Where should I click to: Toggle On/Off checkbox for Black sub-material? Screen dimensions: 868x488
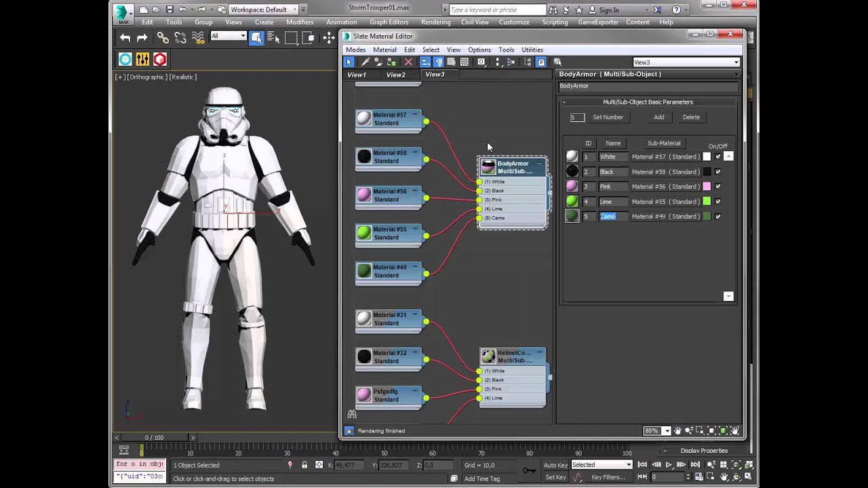[717, 171]
